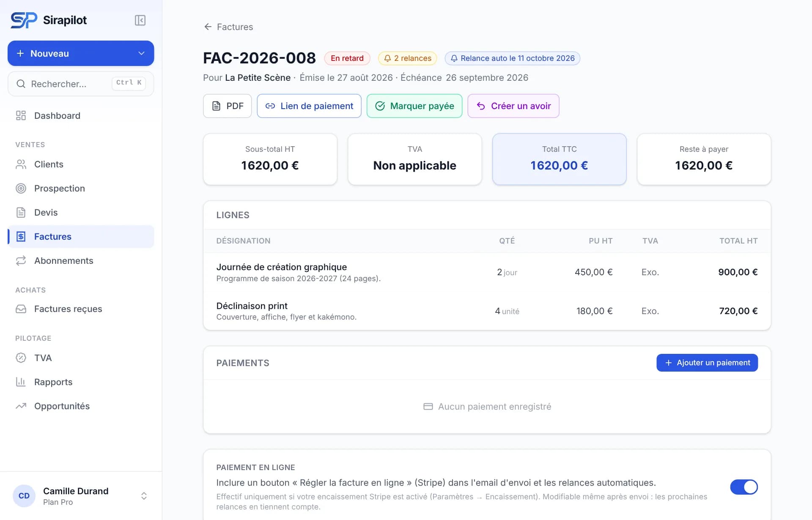Viewport: 812px width, 520px height.
Task: Expand the Nouveau dropdown chevron
Action: (x=141, y=53)
